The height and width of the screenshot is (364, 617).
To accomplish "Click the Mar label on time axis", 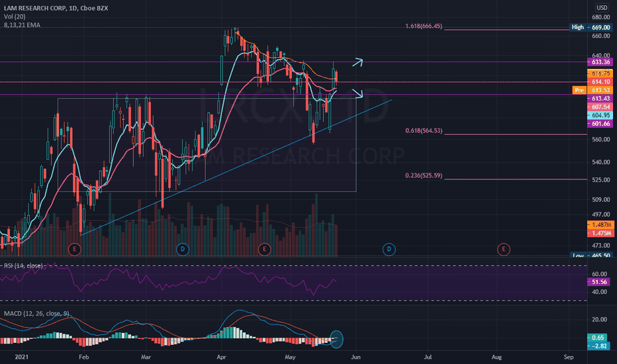I will [146, 357].
